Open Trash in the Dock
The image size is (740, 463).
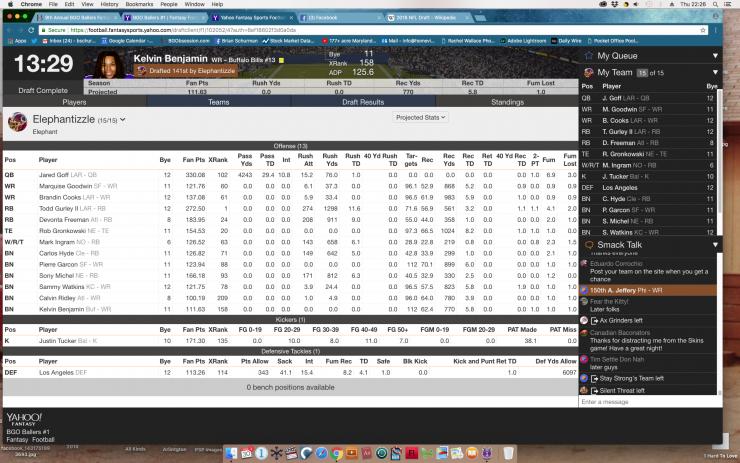(x=508, y=454)
